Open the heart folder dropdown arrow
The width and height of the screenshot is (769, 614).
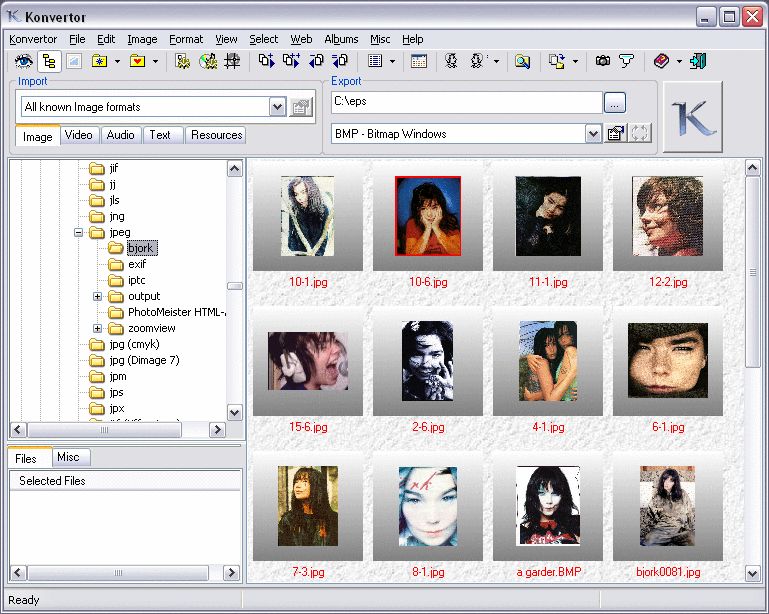pos(155,62)
